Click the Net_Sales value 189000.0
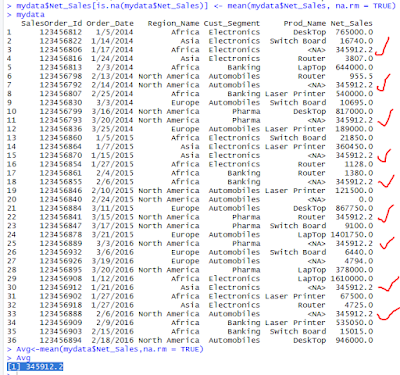Viewport: 400px width, 375px height. coord(354,129)
